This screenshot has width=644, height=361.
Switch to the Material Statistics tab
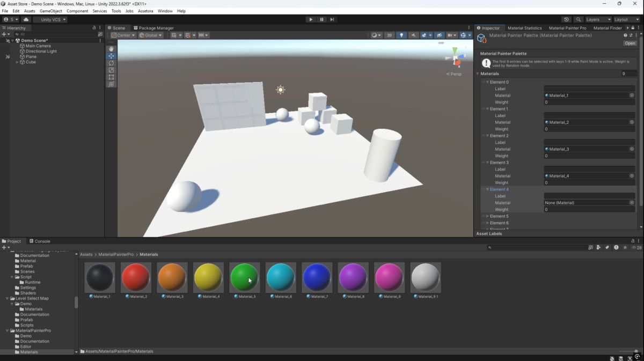pyautogui.click(x=524, y=28)
